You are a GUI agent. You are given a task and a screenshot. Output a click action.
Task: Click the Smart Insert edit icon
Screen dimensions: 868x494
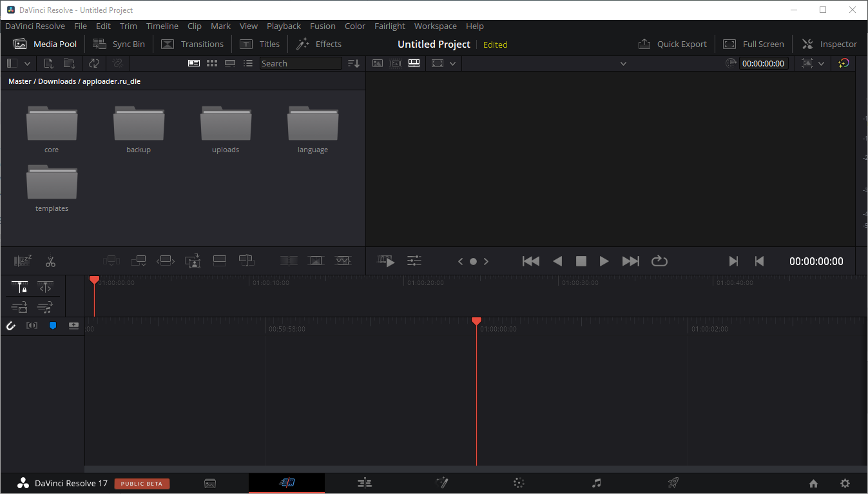pos(111,261)
